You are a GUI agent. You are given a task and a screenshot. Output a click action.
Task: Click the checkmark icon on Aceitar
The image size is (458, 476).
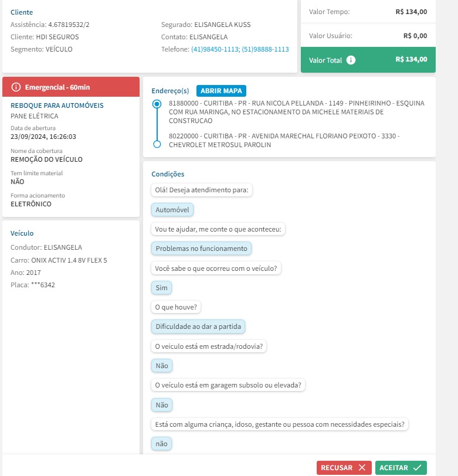(417, 468)
